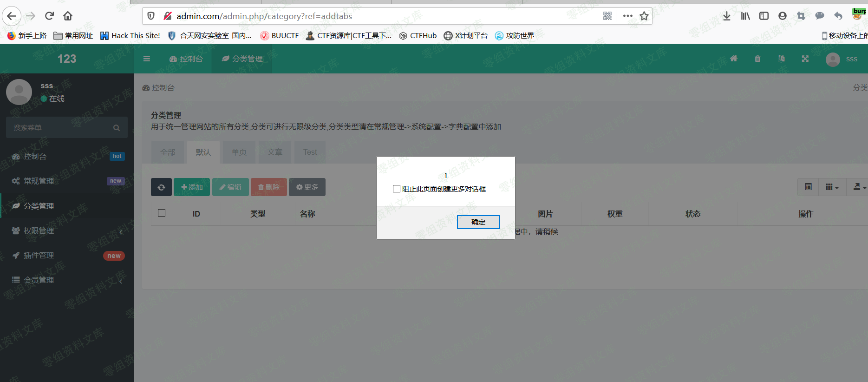Viewport: 868px width, 382px height.
Task: Click the fullscreen icon in top header
Action: (805, 59)
